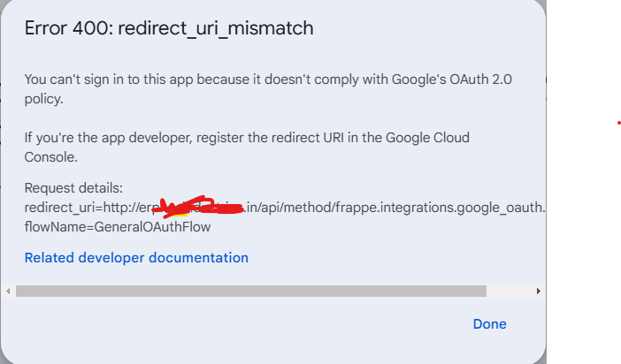This screenshot has height=364, width=621.
Task: Click the left scroll arrow
Action: coord(8,292)
